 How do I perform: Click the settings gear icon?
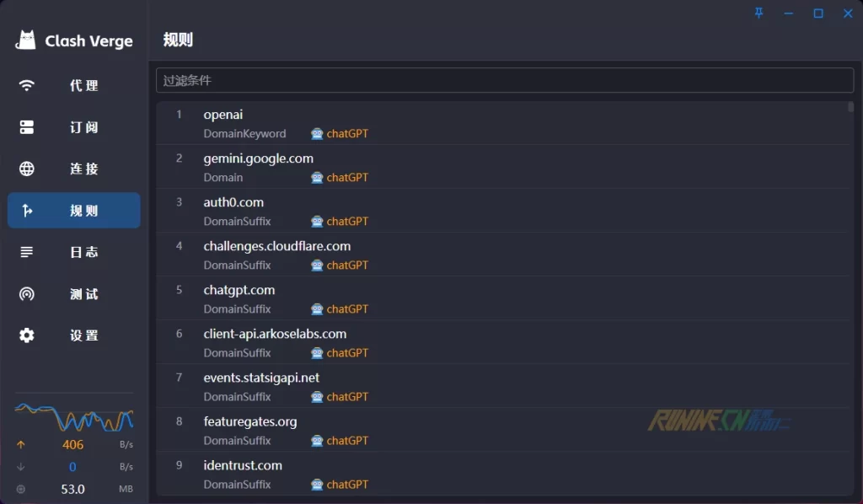tap(27, 335)
